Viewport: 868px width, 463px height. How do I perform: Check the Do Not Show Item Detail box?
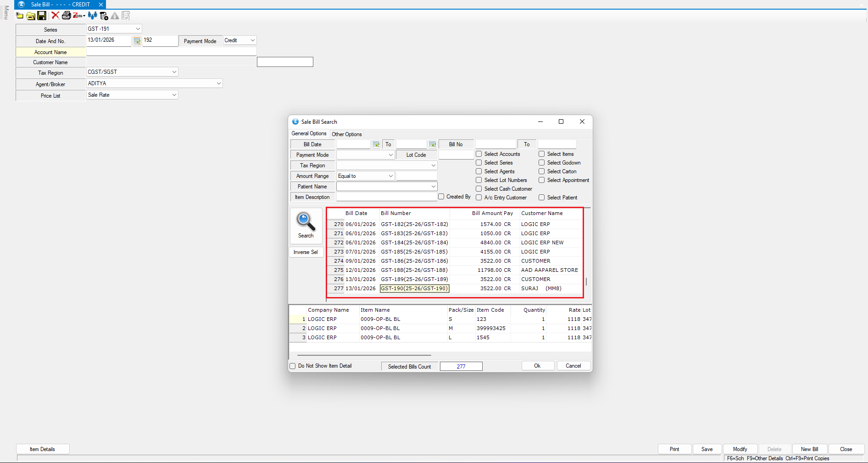pos(293,366)
